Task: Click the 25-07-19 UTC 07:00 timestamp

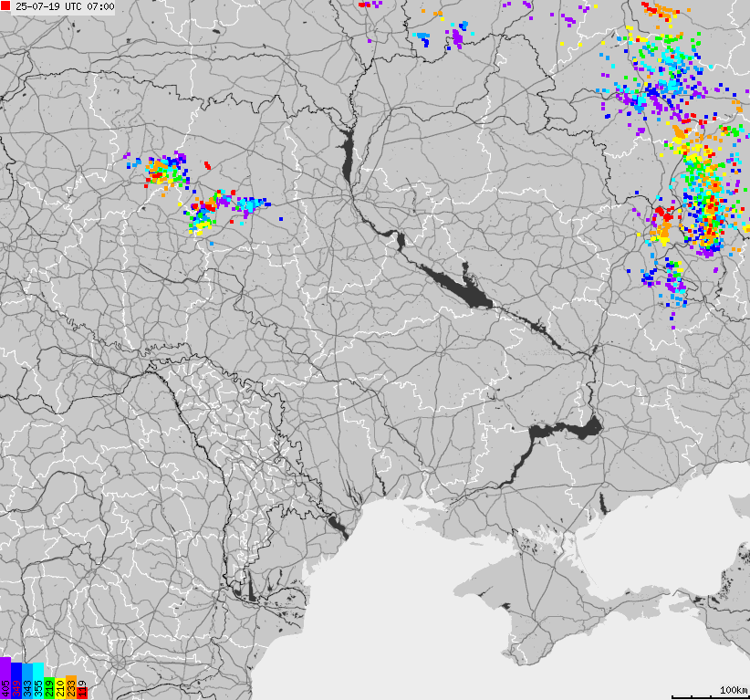Action: tap(65, 6)
